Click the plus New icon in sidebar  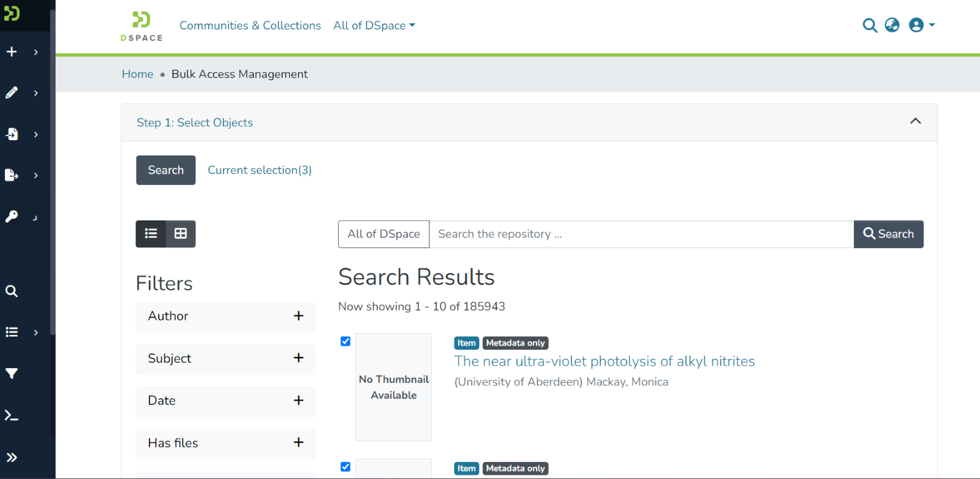[12, 52]
